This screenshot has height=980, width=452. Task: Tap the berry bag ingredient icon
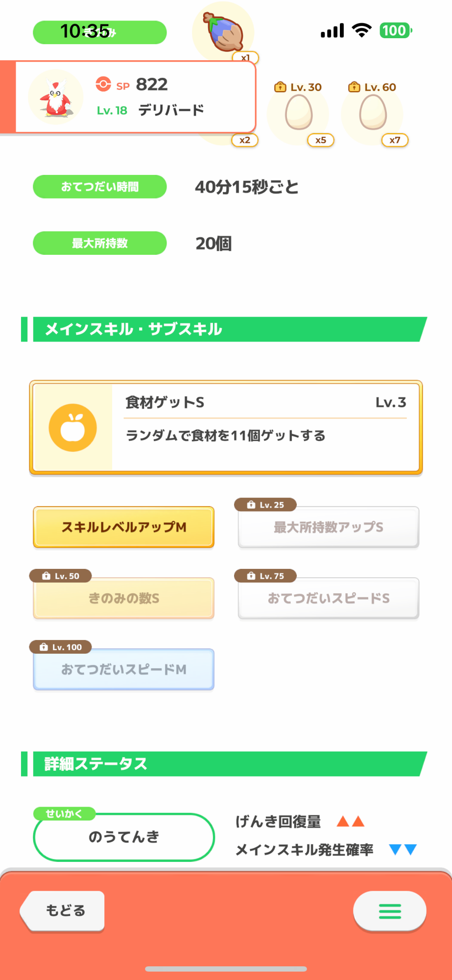click(x=224, y=31)
